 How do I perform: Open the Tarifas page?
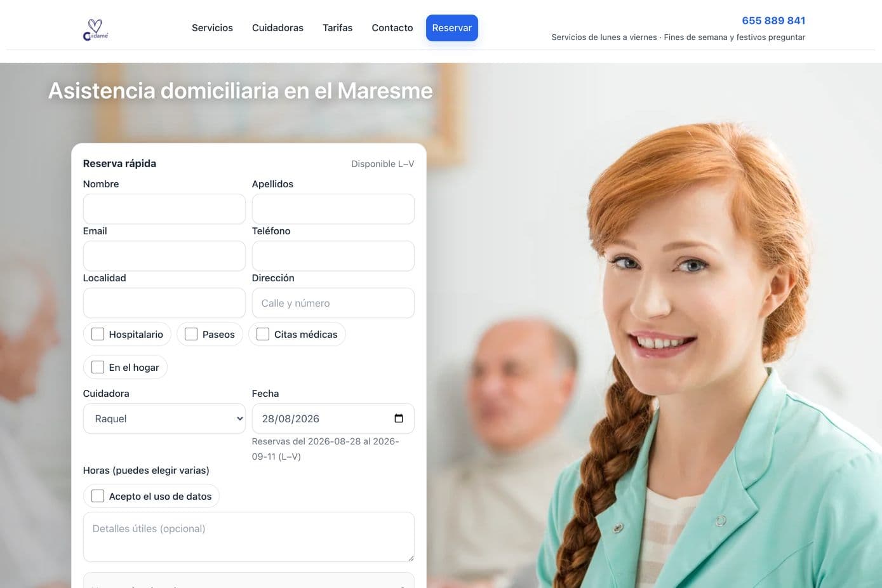[337, 28]
